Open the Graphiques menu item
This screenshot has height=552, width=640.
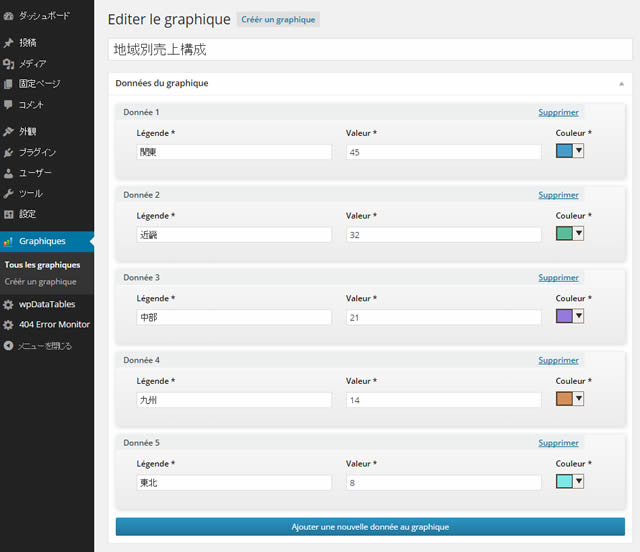pos(47,241)
